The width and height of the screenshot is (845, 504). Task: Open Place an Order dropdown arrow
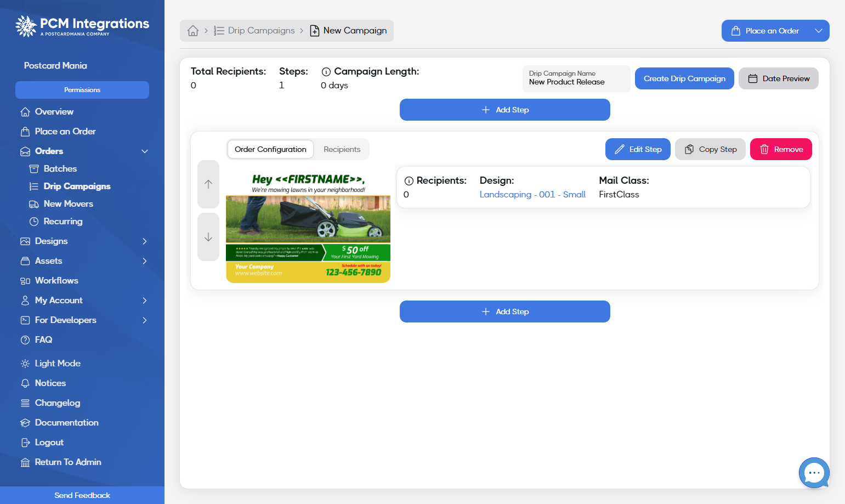(818, 31)
